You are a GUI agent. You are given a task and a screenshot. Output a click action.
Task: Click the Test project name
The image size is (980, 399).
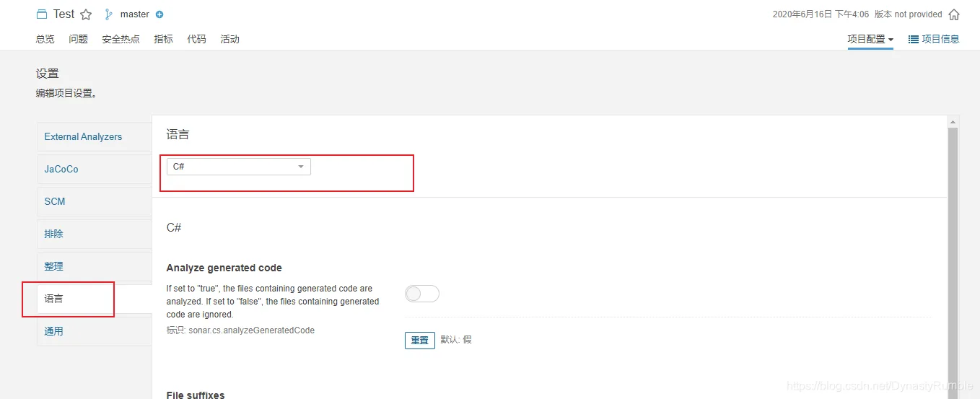64,14
